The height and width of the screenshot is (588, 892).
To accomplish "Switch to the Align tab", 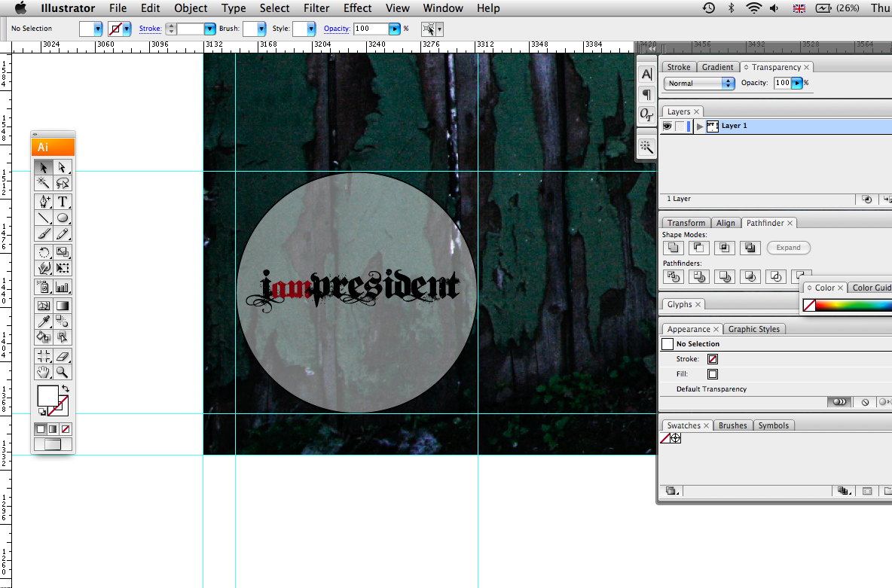I will click(726, 223).
